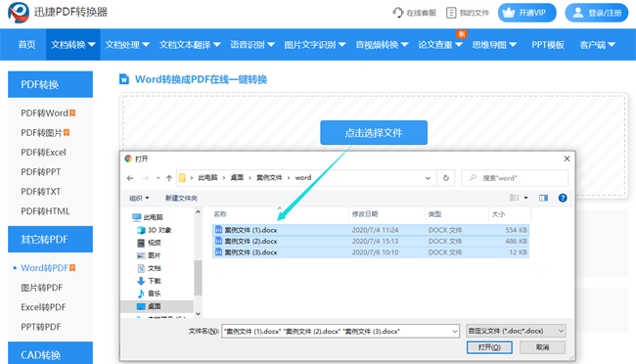Go to 首页 tab
Screen dimensions: 636x364
coord(26,45)
